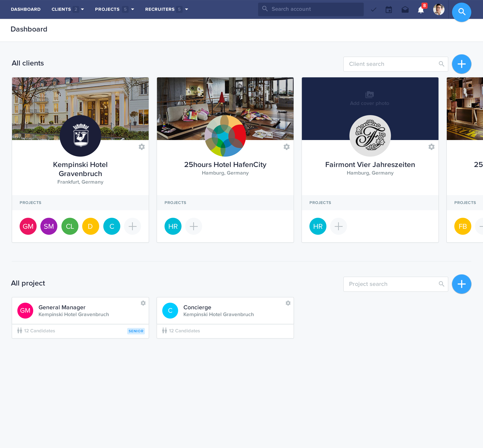This screenshot has height=448, width=483.
Task: Focus the Client search field
Action: coord(396,64)
